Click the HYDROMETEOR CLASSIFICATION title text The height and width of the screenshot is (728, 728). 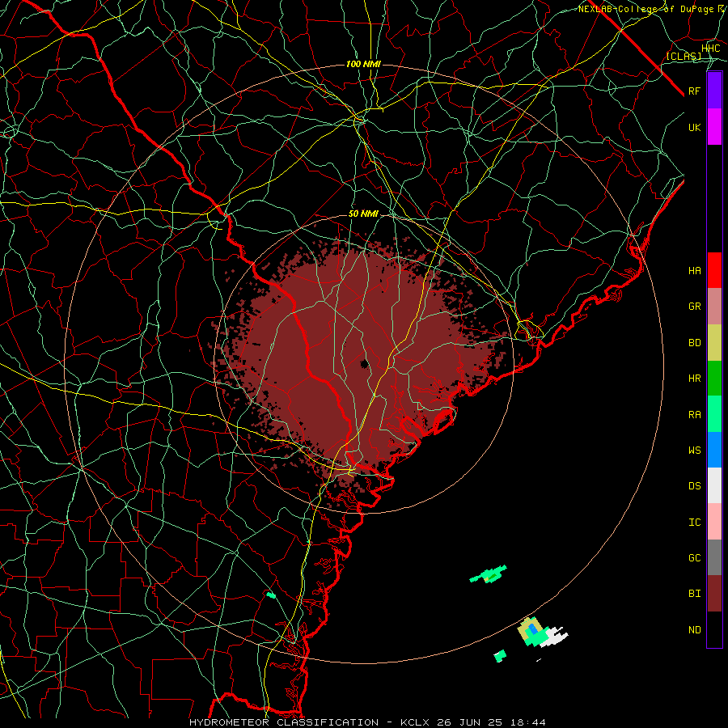(x=284, y=722)
